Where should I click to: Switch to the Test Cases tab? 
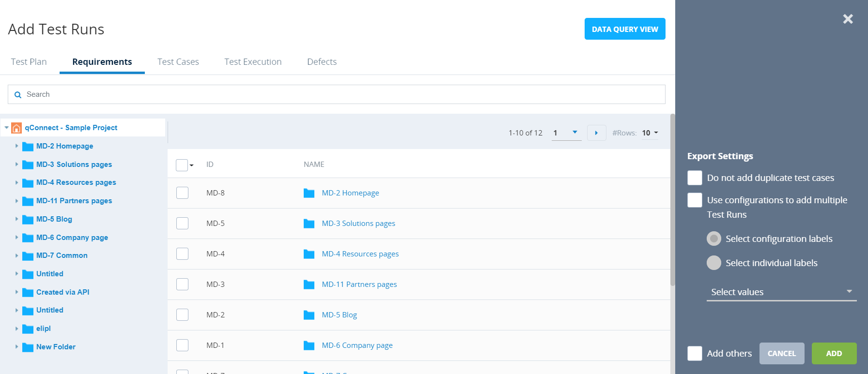point(178,62)
